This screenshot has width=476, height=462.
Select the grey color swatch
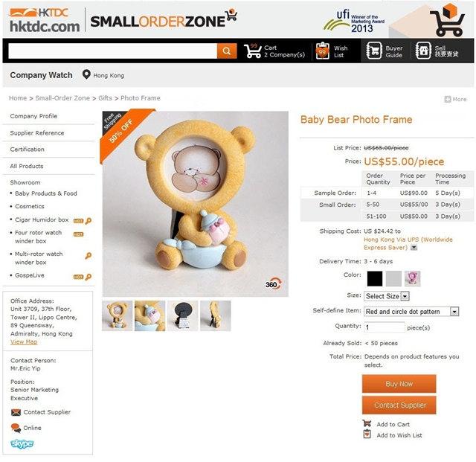393,278
